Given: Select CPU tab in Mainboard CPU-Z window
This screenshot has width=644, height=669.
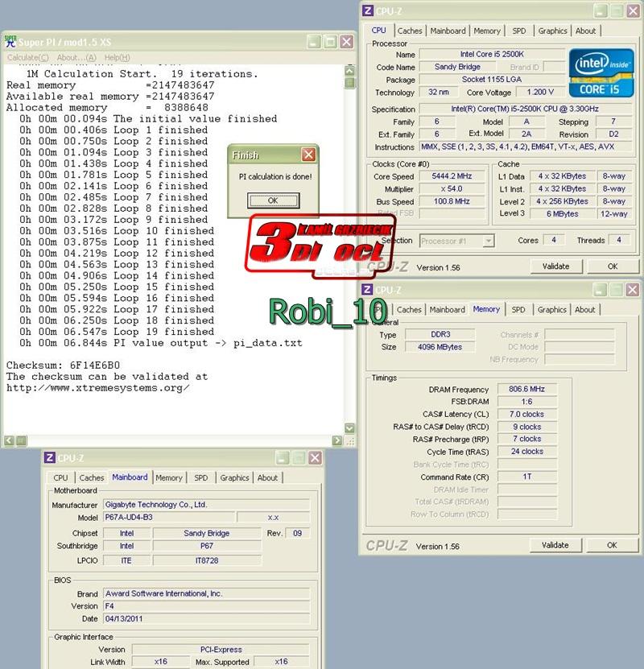Looking at the screenshot, I should (60, 477).
